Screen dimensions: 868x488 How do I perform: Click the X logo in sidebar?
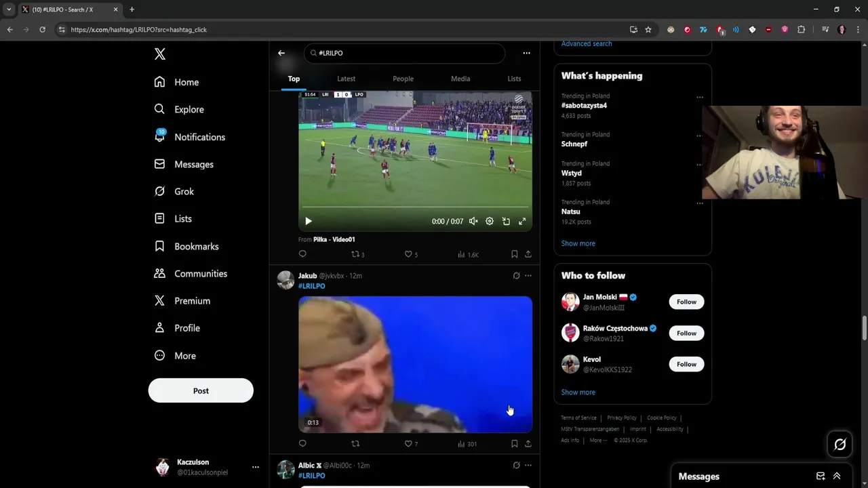(x=160, y=54)
